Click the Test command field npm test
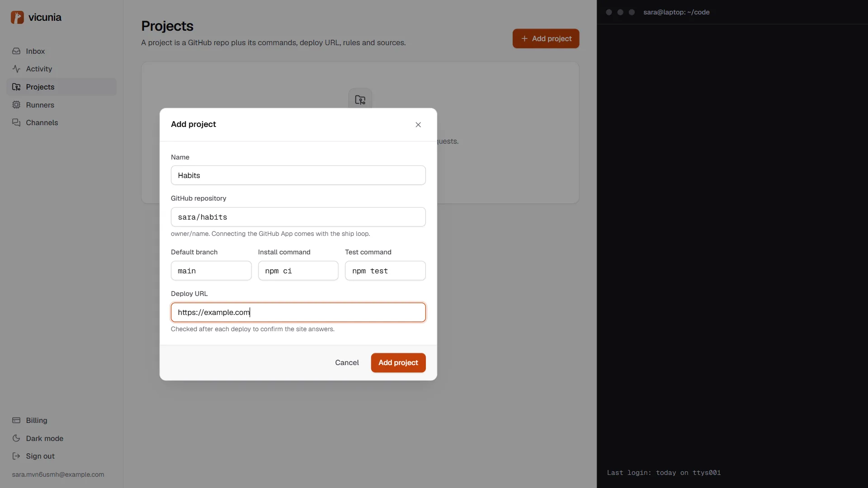The width and height of the screenshot is (868, 488). pyautogui.click(x=385, y=271)
